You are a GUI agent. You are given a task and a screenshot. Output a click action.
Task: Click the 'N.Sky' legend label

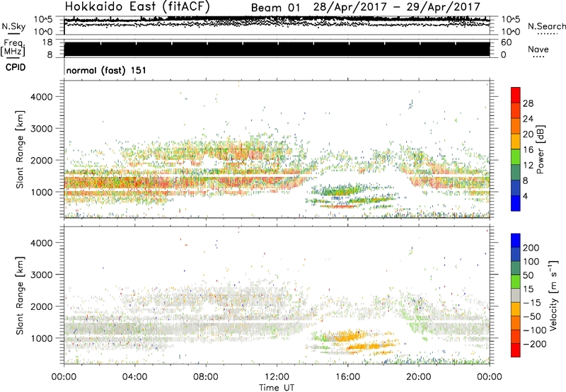coord(13,26)
